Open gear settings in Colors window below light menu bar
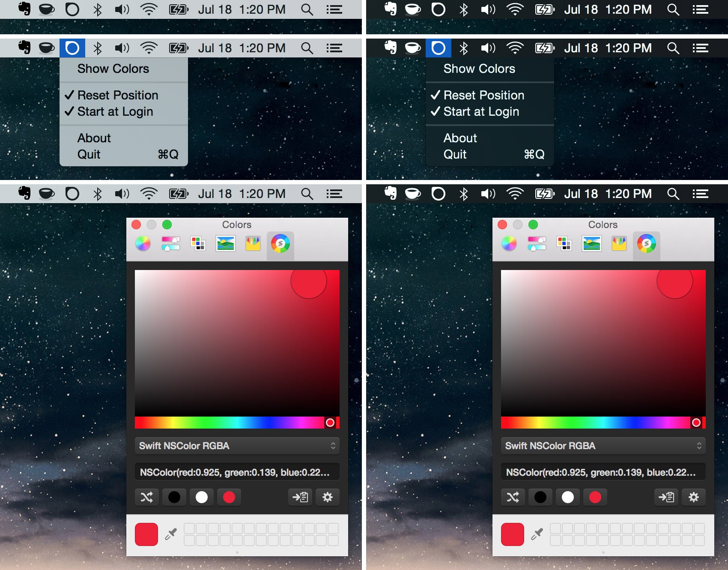Image resolution: width=728 pixels, height=570 pixels. coord(328,497)
